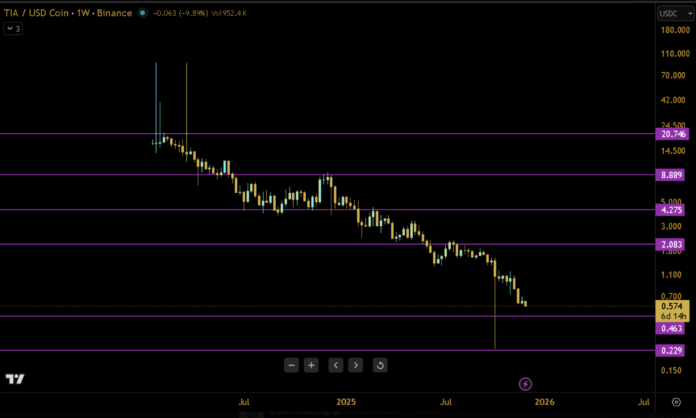The height and width of the screenshot is (418, 696).
Task: Click the zoom in plus button
Action: [x=311, y=366]
